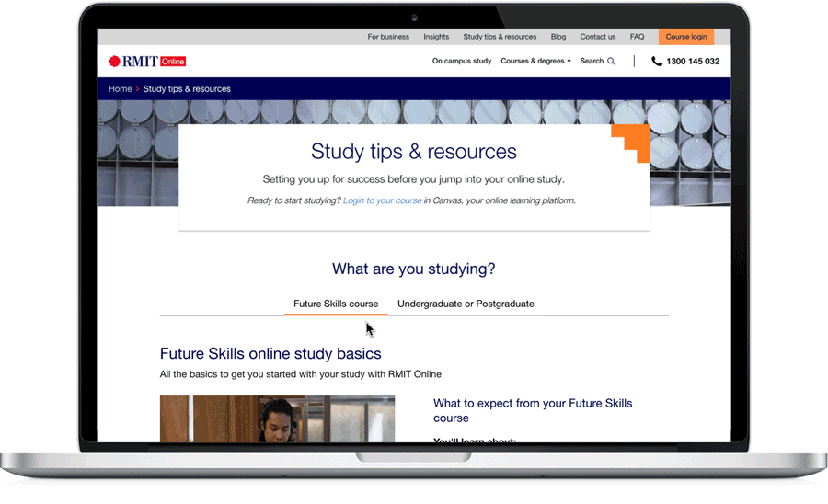Click the search magnifier icon
This screenshot has height=504, width=828.
click(x=611, y=62)
